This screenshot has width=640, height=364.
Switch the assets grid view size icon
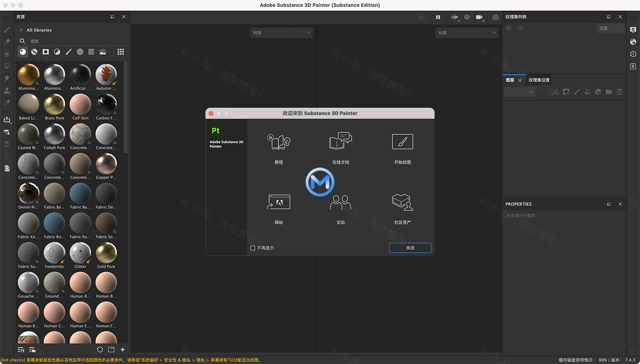tap(121, 52)
